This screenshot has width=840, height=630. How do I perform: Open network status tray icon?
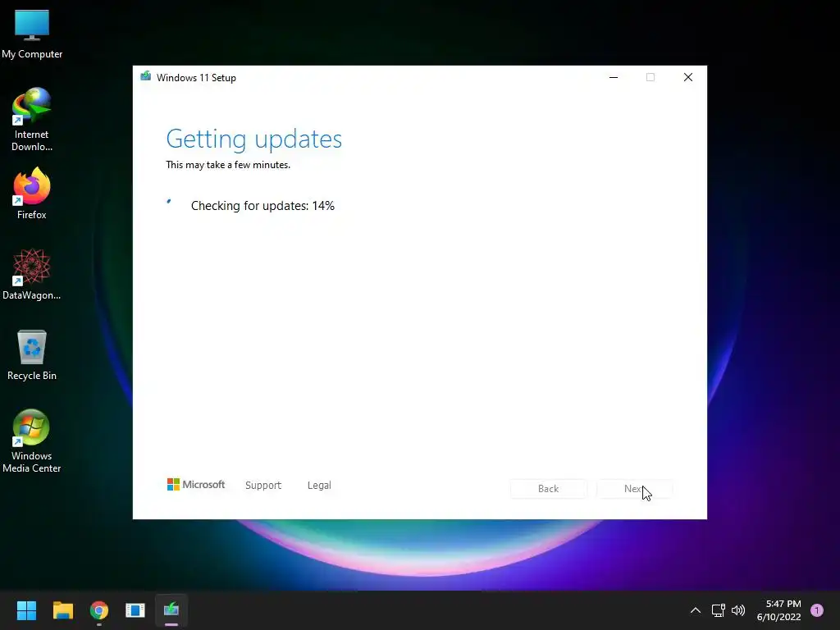[718, 610]
